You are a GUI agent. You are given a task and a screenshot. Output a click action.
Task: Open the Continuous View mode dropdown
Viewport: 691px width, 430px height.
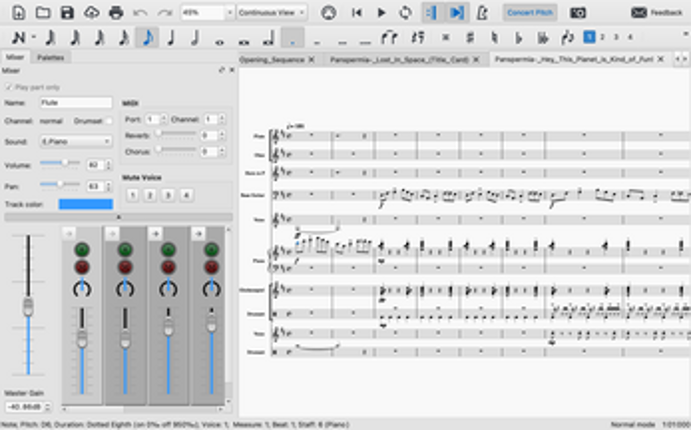click(x=271, y=12)
